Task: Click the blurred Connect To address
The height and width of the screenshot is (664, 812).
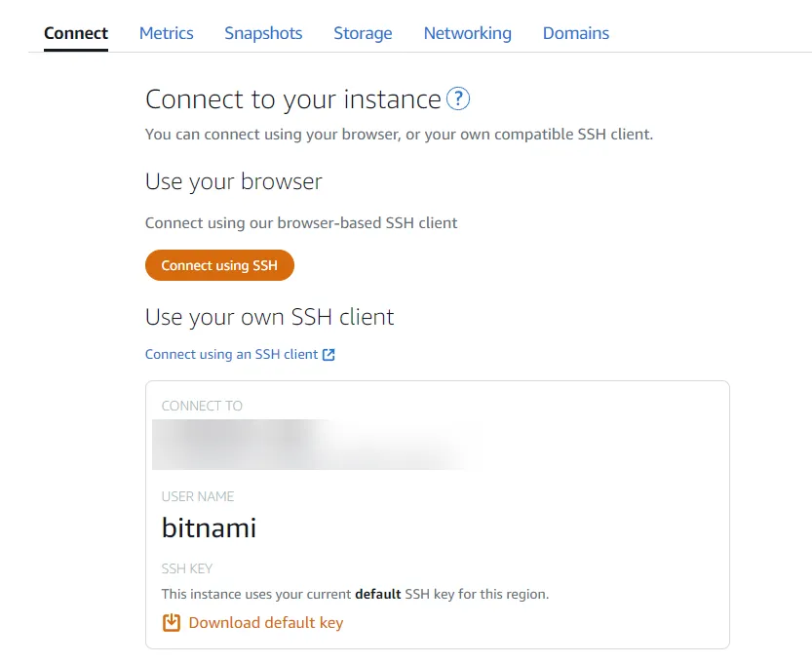Action: click(312, 445)
